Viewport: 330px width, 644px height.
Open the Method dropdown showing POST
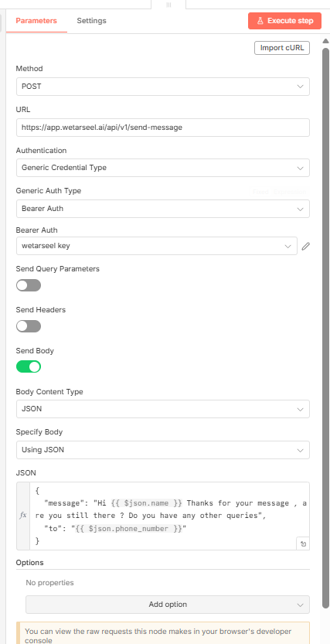click(x=163, y=87)
